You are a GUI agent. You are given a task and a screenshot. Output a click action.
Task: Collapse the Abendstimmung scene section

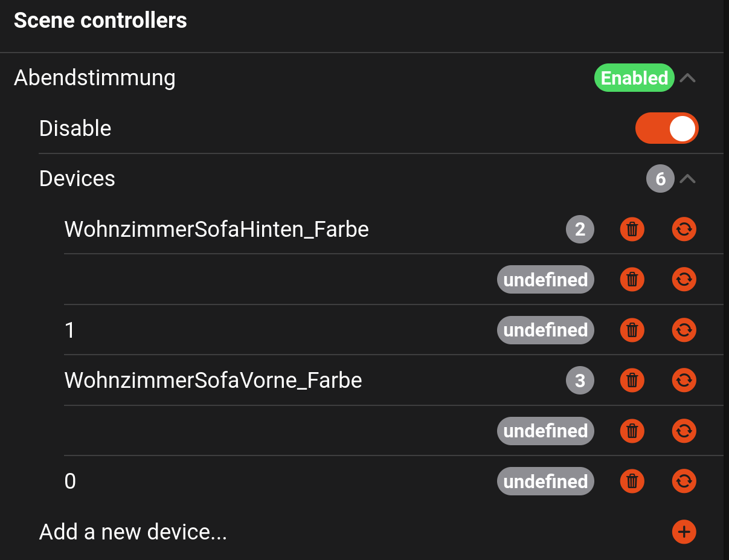point(688,78)
